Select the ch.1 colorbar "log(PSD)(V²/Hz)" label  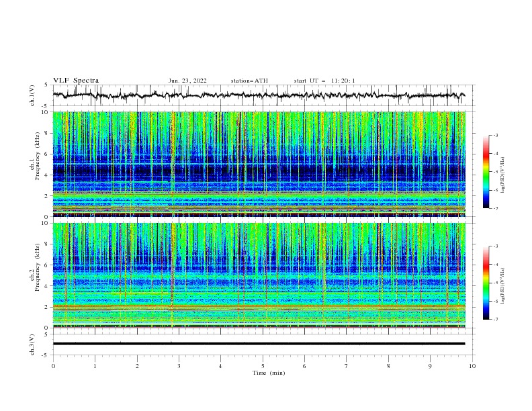pyautogui.click(x=503, y=175)
